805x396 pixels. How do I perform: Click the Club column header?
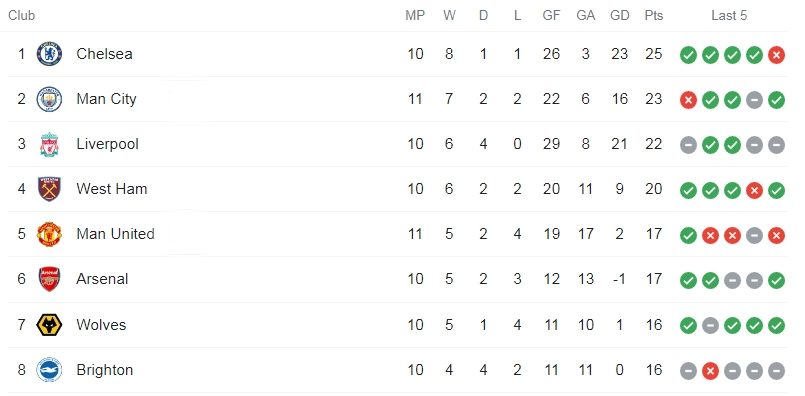tap(22, 15)
